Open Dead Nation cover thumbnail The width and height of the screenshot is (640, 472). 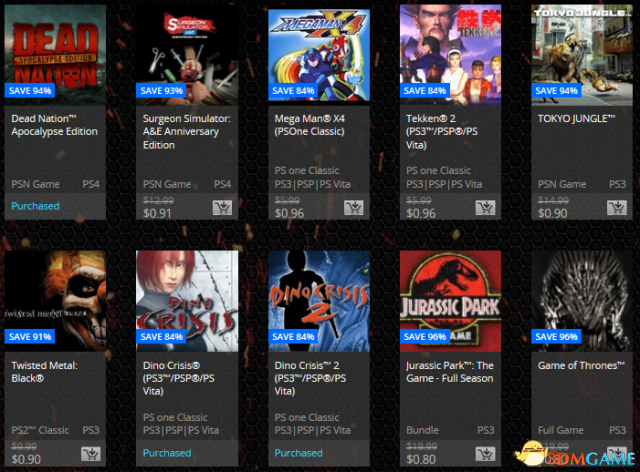[55, 55]
